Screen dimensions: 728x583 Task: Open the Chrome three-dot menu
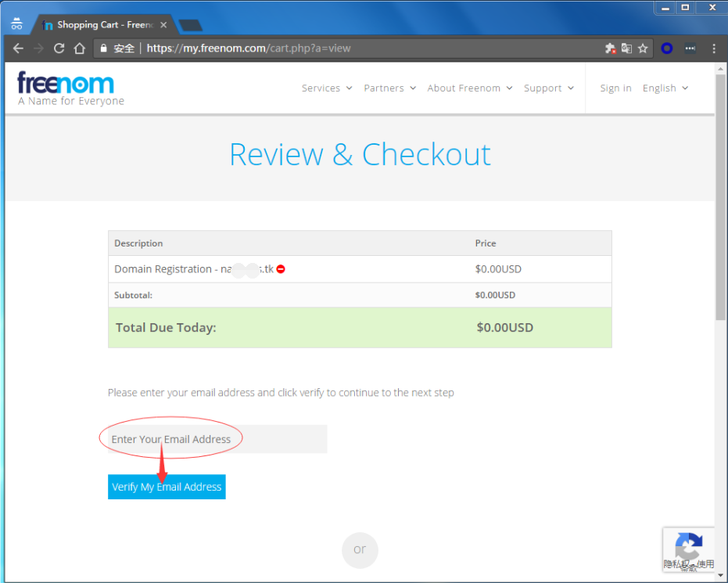714,49
